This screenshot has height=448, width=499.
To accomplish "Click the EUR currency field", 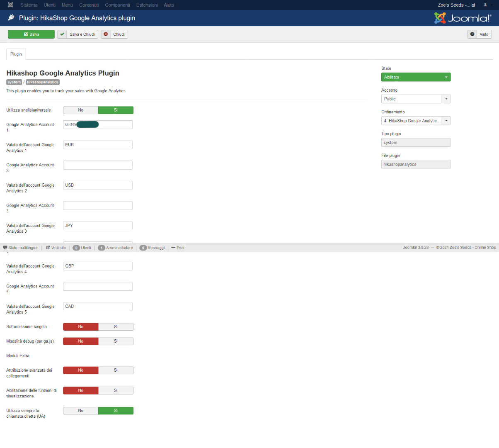I will click(98, 145).
